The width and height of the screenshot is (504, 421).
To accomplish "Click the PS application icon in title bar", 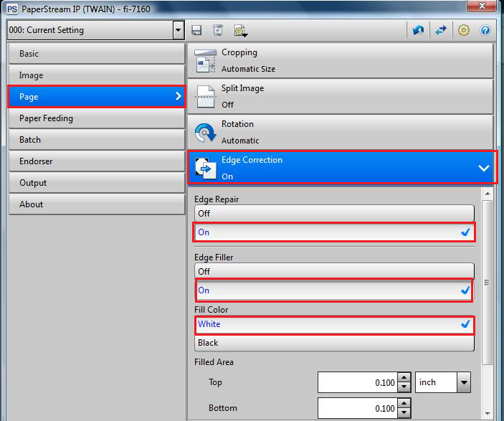I will point(12,9).
